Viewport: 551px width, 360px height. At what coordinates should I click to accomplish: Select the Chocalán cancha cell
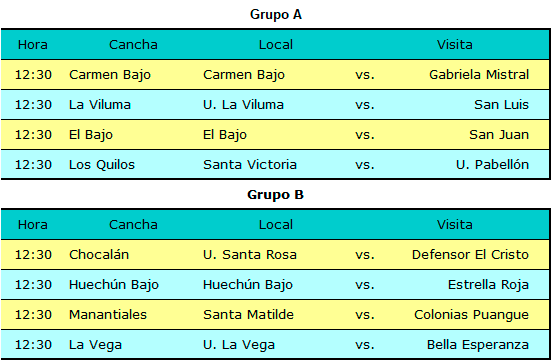[99, 255]
